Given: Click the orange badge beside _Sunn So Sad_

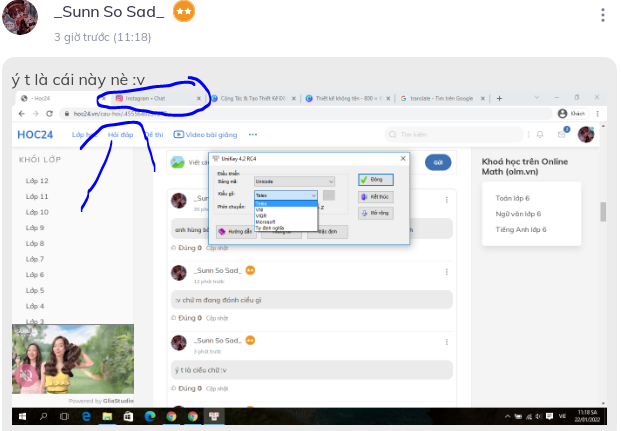Looking at the screenshot, I should click(184, 12).
